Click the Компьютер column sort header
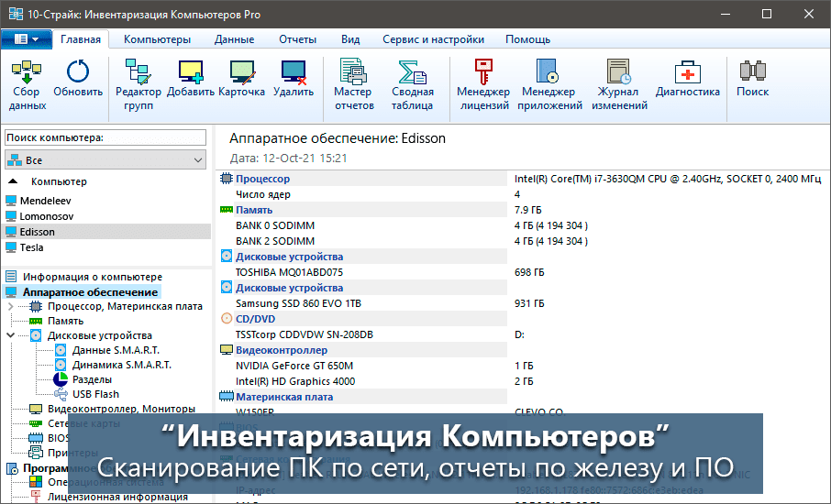This screenshot has width=831, height=504. point(59,181)
